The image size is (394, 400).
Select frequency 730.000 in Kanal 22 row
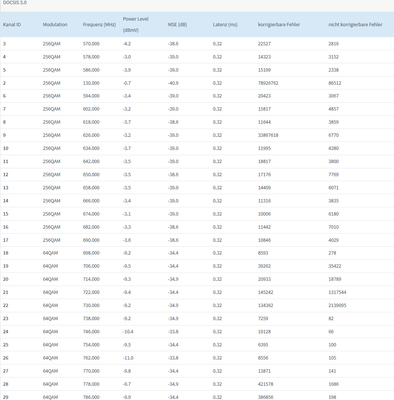pos(91,306)
